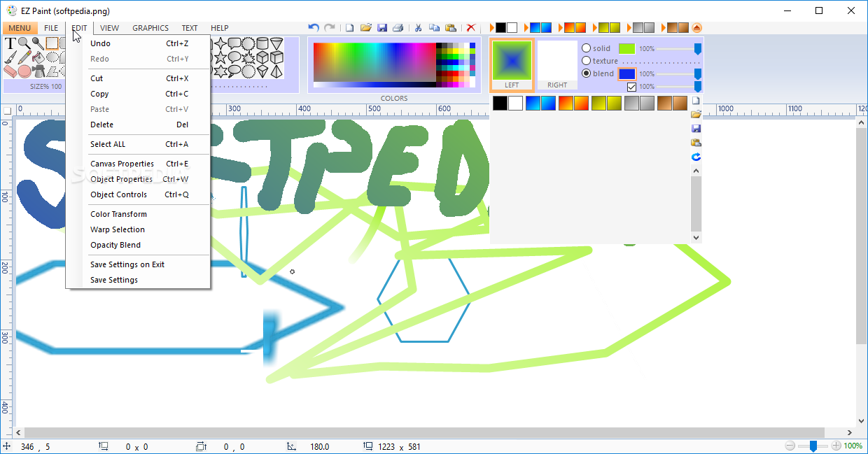Viewport: 868px width, 454px height.
Task: Click the orange eject icon after the presets
Action: (696, 28)
